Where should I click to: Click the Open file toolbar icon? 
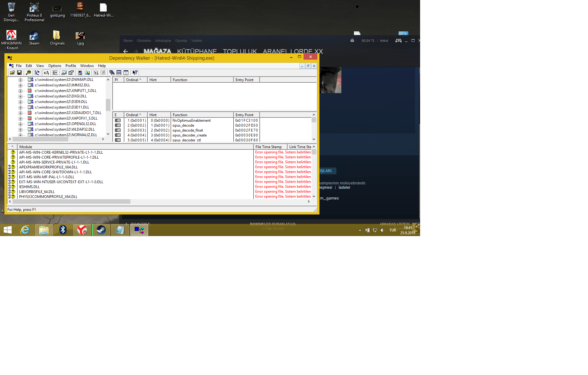pos(12,73)
